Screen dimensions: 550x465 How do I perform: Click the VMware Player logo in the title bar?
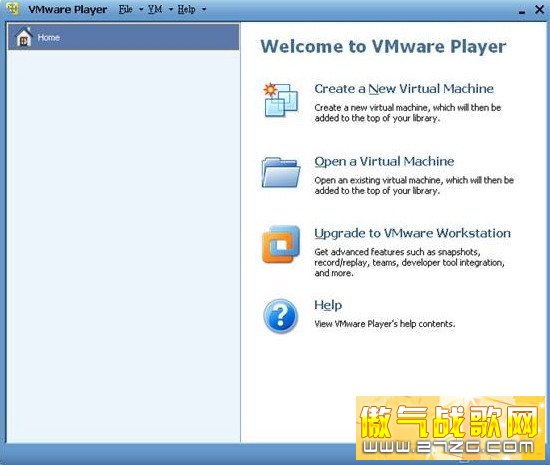point(13,8)
